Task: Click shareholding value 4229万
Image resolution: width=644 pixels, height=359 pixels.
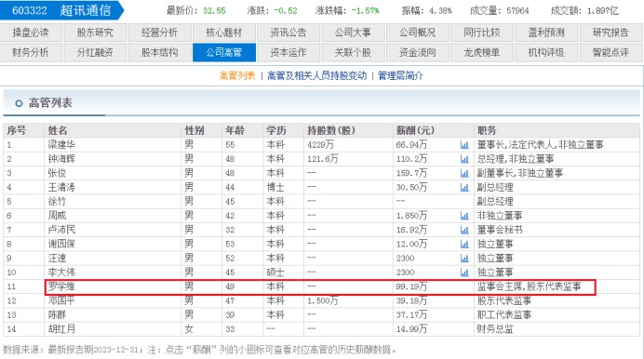Action: 320,145
